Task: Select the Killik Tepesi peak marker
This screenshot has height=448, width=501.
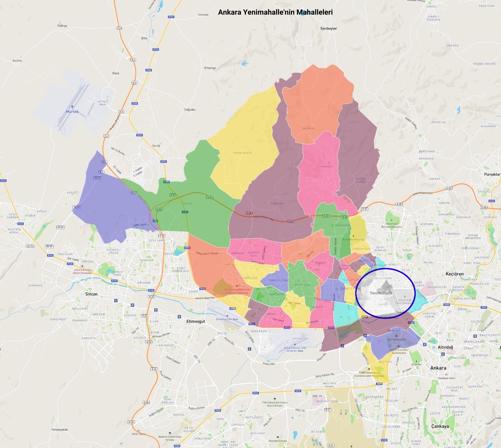Action: (139, 431)
